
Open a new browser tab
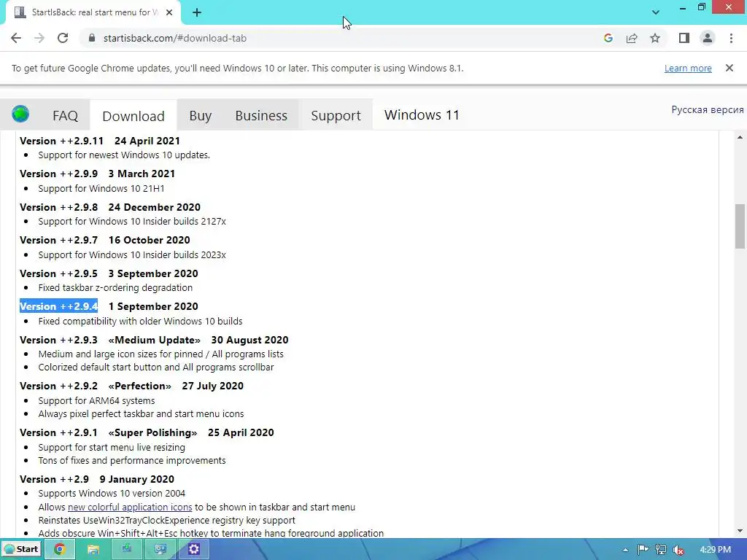click(197, 12)
